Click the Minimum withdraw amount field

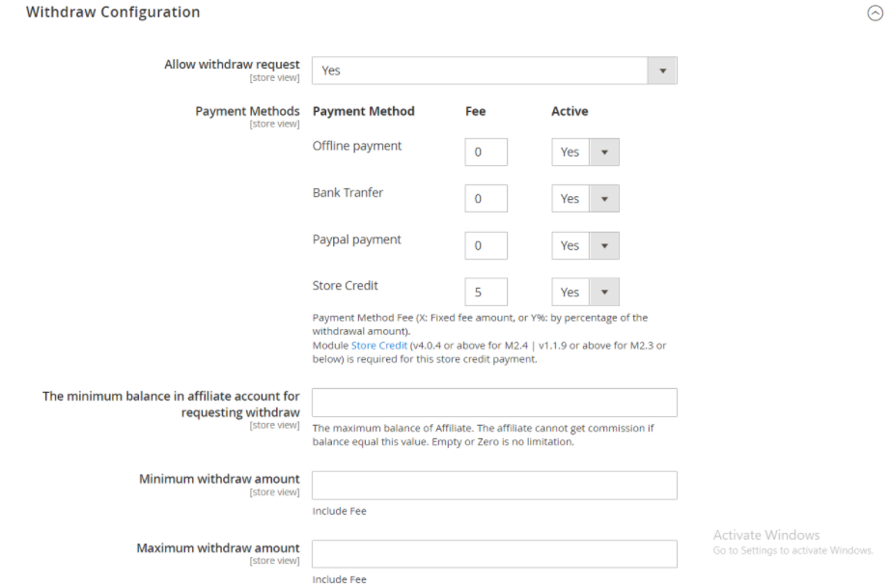(494, 486)
